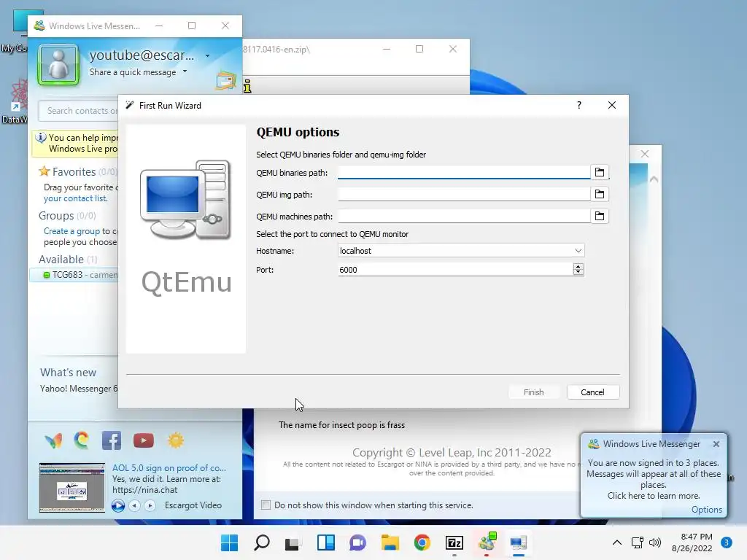The width and height of the screenshot is (747, 560).
Task: Open the 'your contact list' link
Action: [x=75, y=198]
